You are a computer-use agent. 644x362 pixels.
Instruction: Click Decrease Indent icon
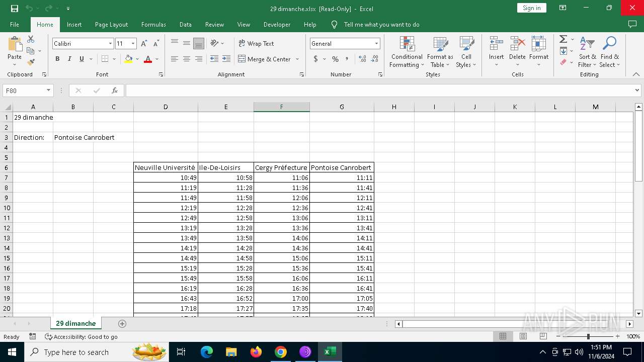point(214,59)
